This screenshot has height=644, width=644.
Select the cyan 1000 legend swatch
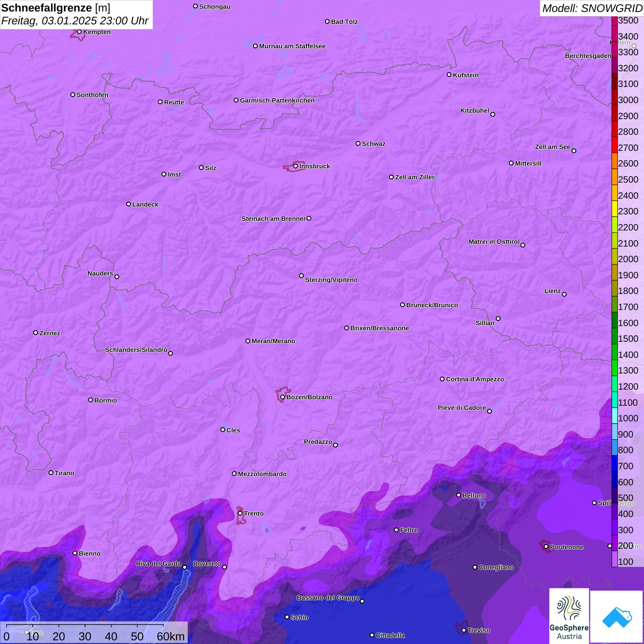(x=615, y=415)
